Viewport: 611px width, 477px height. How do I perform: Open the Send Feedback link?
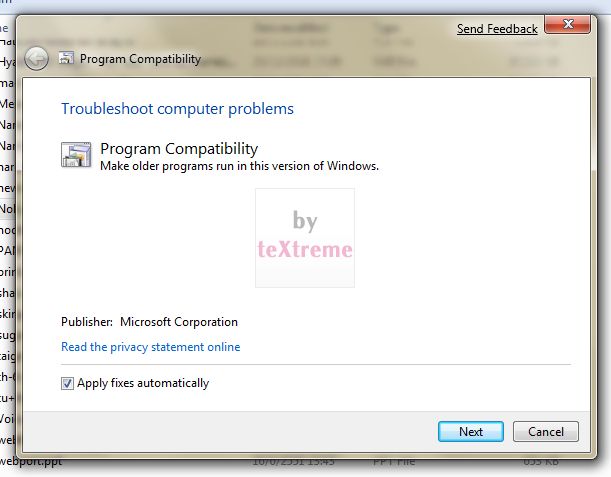pyautogui.click(x=497, y=29)
